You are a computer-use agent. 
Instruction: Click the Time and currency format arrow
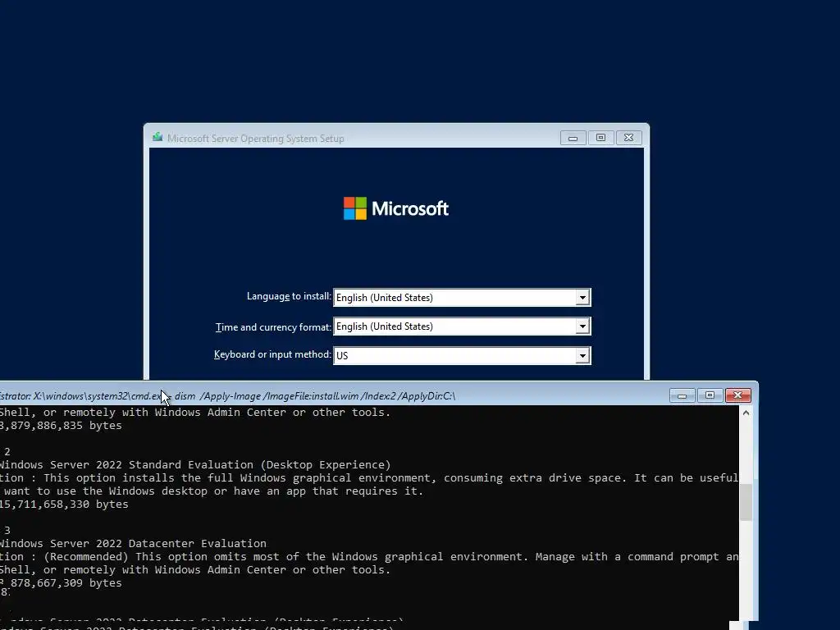(x=582, y=326)
